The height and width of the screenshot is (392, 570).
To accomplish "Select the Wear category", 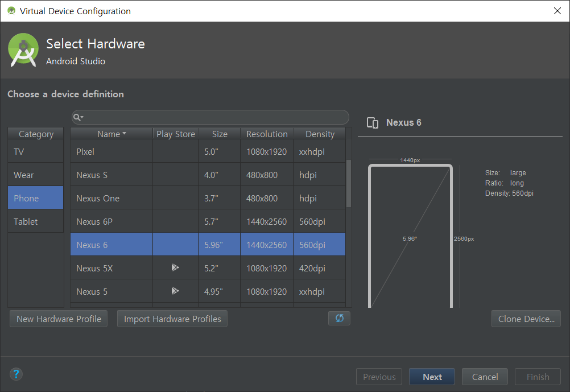I will 36,175.
